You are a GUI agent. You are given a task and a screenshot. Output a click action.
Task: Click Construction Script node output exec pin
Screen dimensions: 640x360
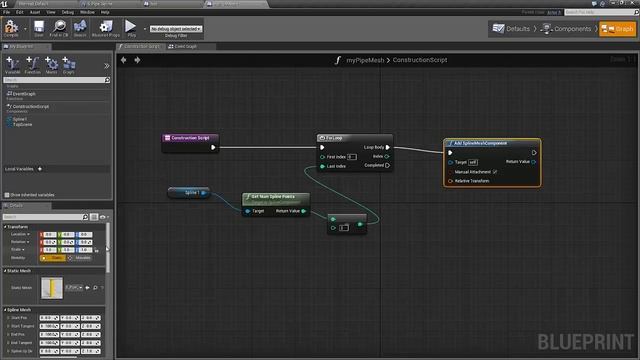[x=213, y=147]
